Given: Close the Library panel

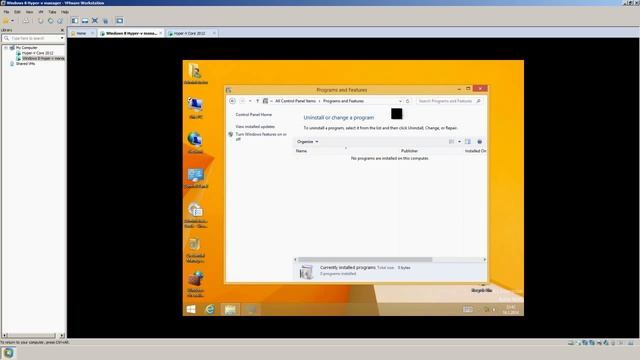Looking at the screenshot, I should [x=62, y=30].
